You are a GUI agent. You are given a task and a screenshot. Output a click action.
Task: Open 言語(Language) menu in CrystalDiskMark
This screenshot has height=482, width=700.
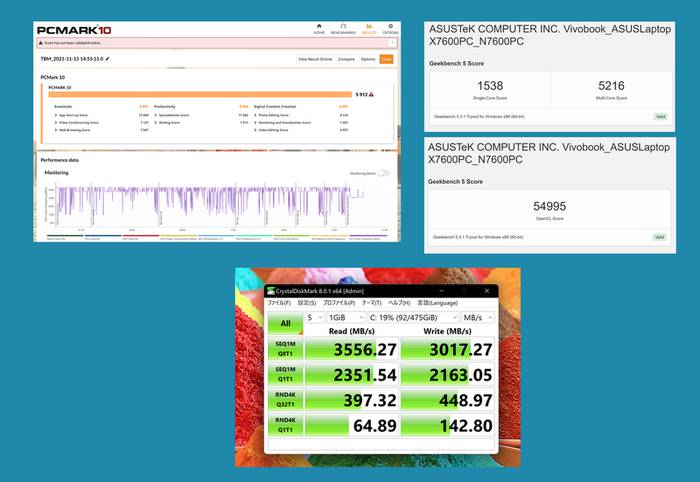(x=438, y=303)
